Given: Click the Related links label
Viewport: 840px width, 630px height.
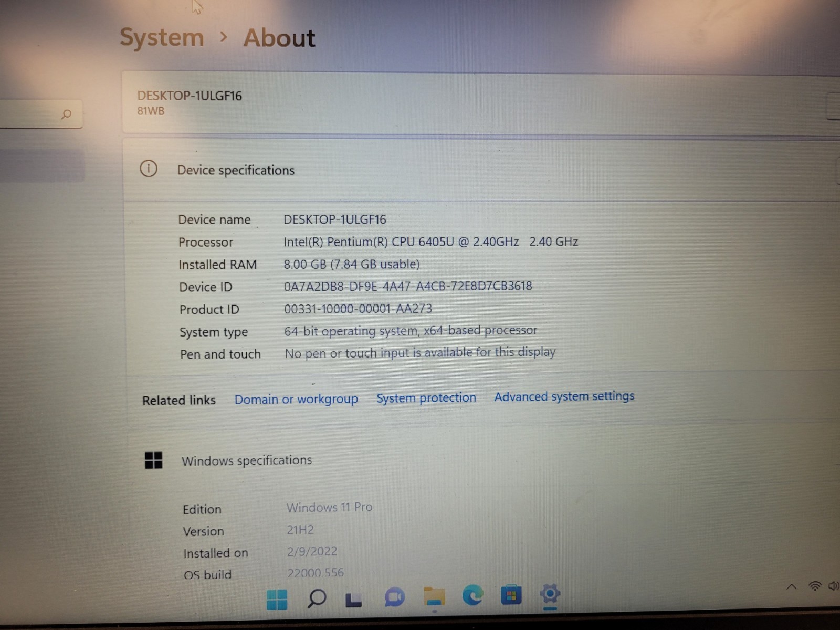Looking at the screenshot, I should pos(179,400).
